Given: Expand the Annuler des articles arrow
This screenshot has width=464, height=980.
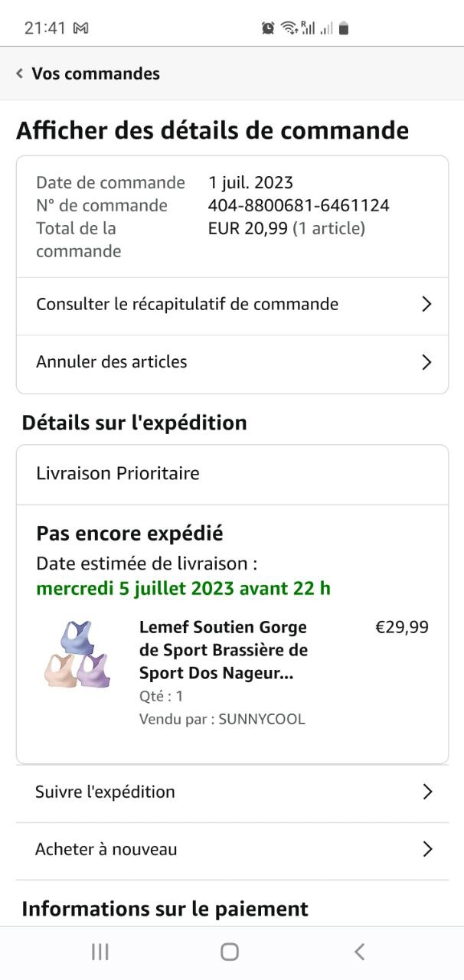Looking at the screenshot, I should [x=427, y=362].
